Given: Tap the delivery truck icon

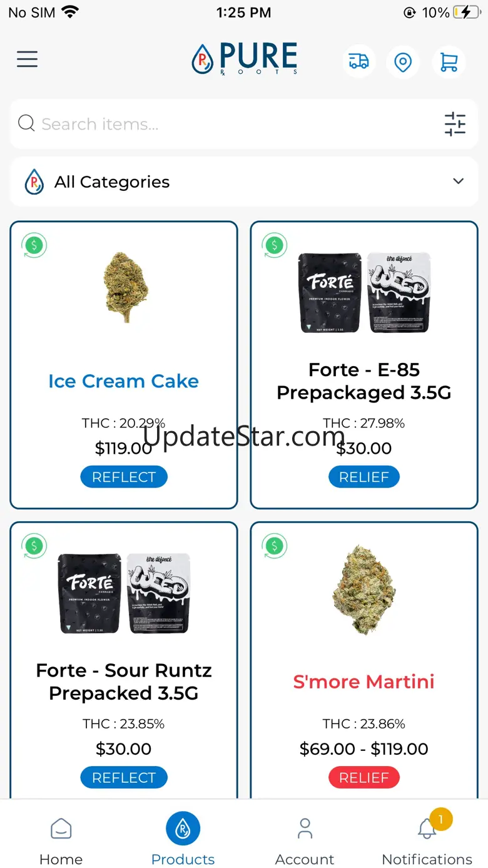Looking at the screenshot, I should pos(358,61).
